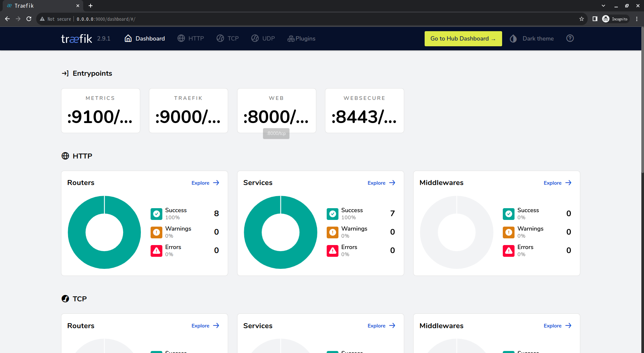Switch to the TCP navigation tab
644x353 pixels.
click(227, 39)
